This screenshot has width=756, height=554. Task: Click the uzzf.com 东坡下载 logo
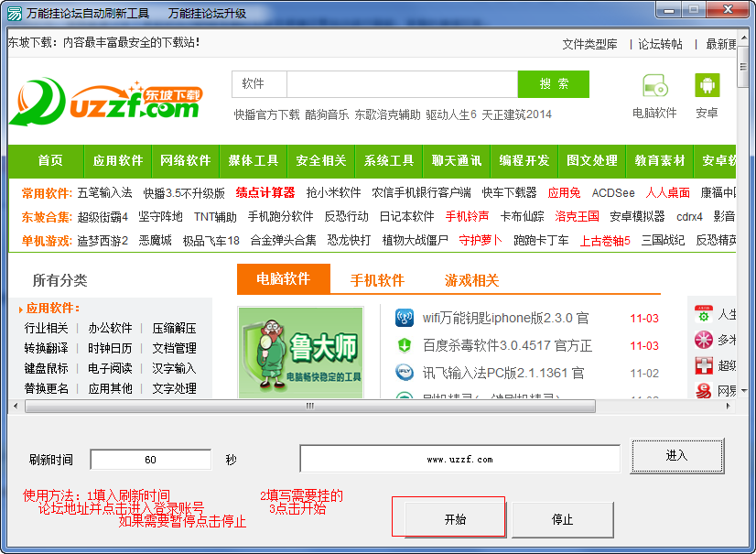click(x=106, y=103)
